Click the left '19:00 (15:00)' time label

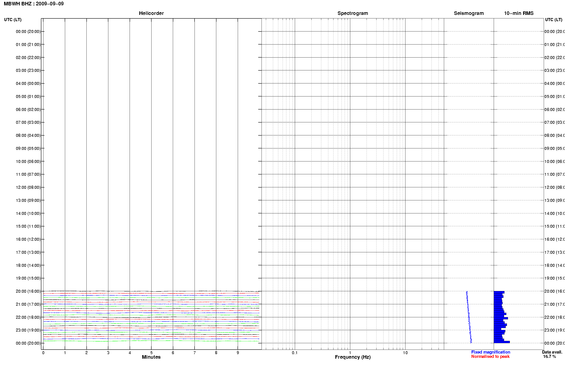(x=28, y=278)
